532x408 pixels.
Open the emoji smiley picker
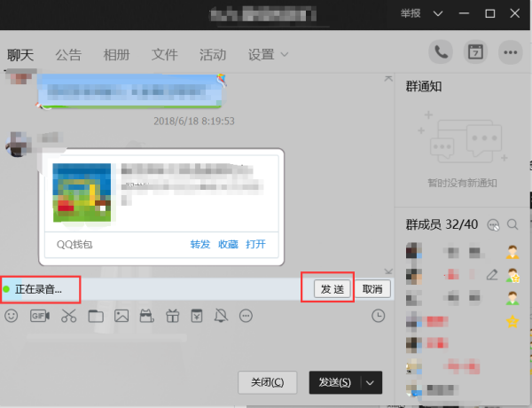[x=12, y=316]
